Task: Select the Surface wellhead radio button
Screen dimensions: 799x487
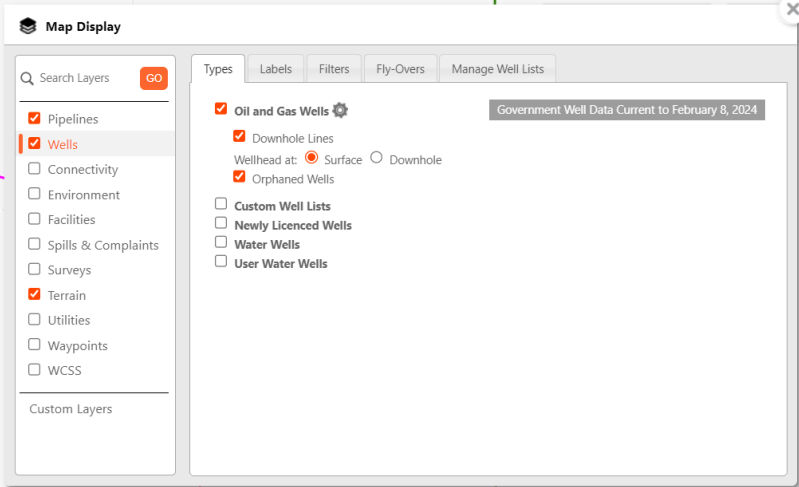Action: 311,158
